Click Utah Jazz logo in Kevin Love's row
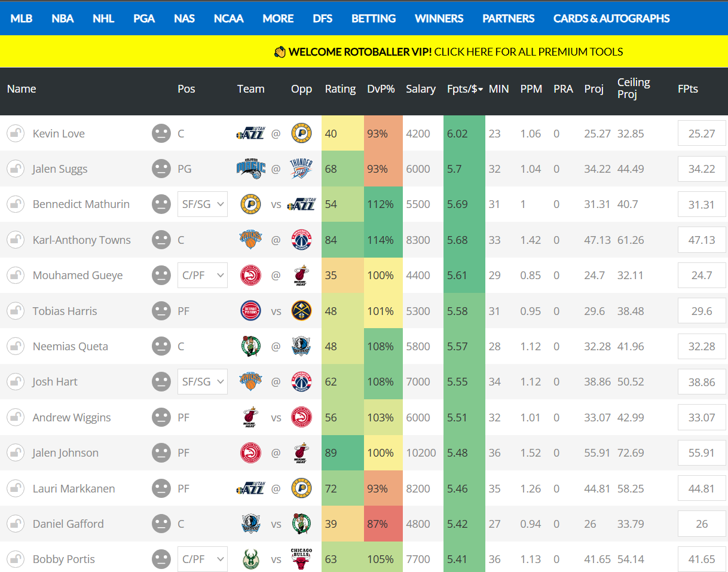728x572 pixels. pos(250,133)
